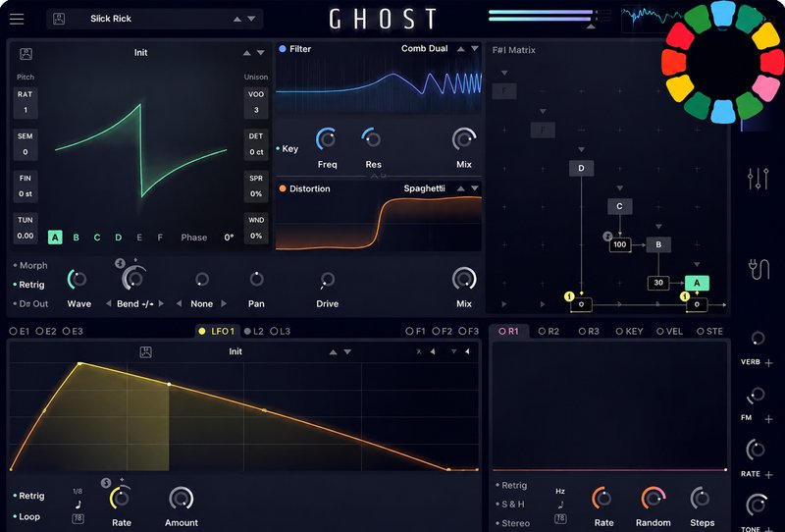Switch Bend mode with right arrow
The image size is (785, 532).
point(161,303)
